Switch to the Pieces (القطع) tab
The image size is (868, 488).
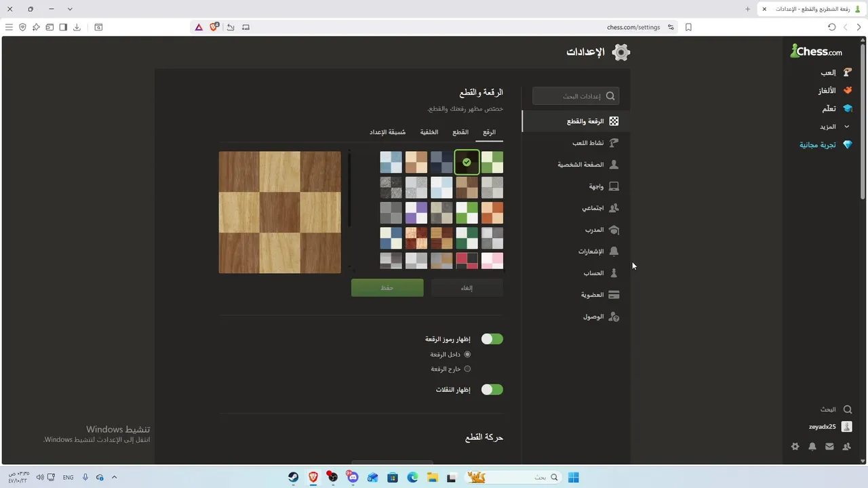click(460, 133)
